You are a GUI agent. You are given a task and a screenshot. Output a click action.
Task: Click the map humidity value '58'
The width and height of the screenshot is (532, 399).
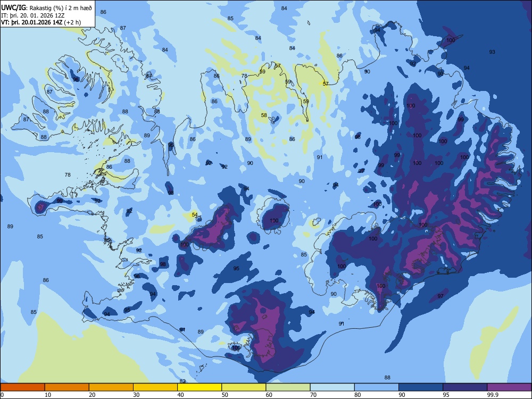pos(264,115)
